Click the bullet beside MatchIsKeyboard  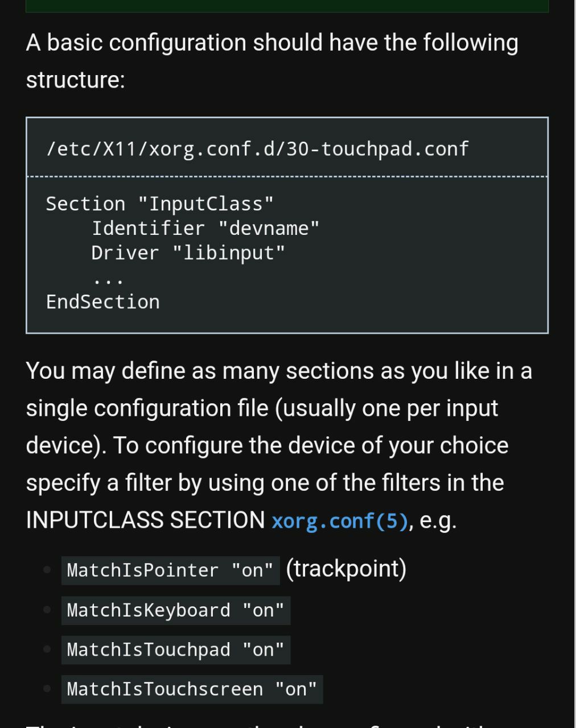[48, 610]
